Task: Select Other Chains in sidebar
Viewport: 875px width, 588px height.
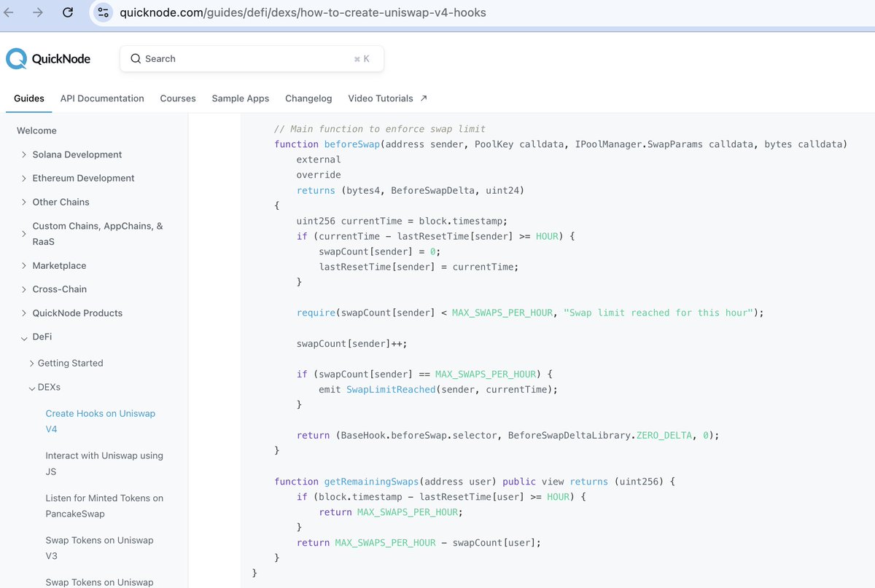Action: pyautogui.click(x=61, y=202)
